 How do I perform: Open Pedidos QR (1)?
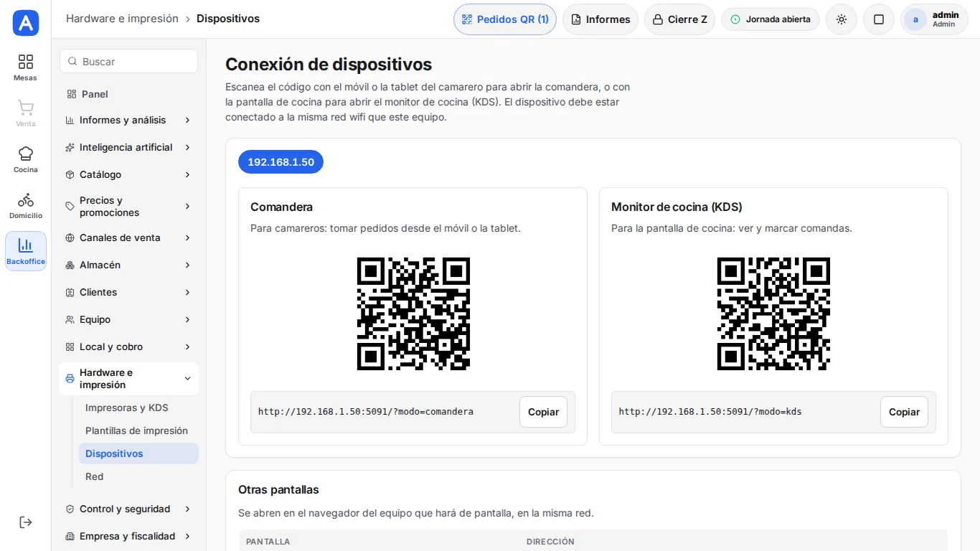click(505, 19)
